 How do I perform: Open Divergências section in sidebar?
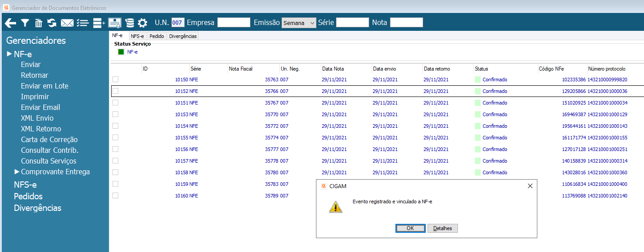tap(37, 208)
